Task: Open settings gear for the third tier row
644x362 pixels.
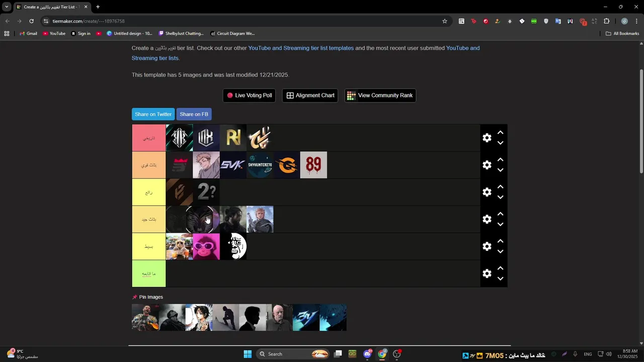Action: click(x=487, y=192)
